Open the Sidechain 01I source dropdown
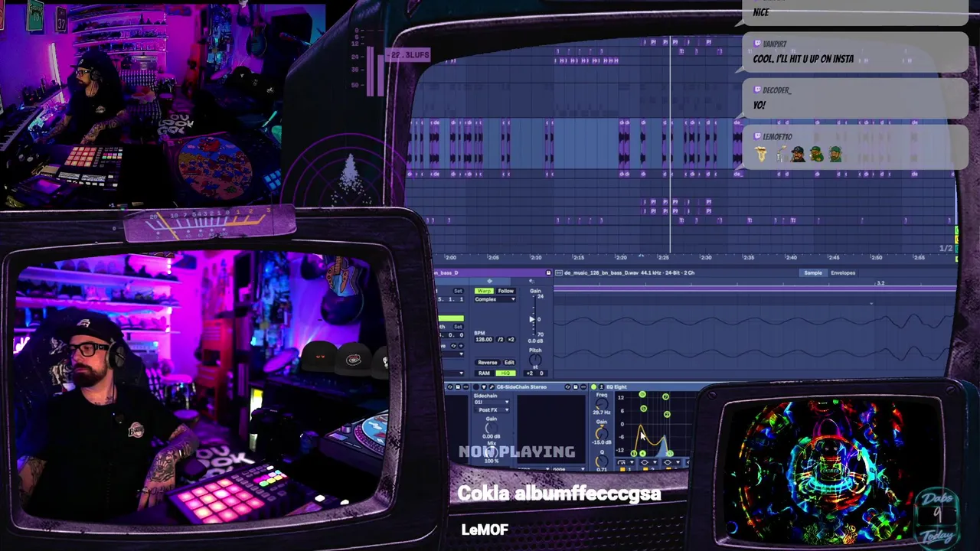Image resolution: width=980 pixels, height=551 pixels. [x=492, y=402]
